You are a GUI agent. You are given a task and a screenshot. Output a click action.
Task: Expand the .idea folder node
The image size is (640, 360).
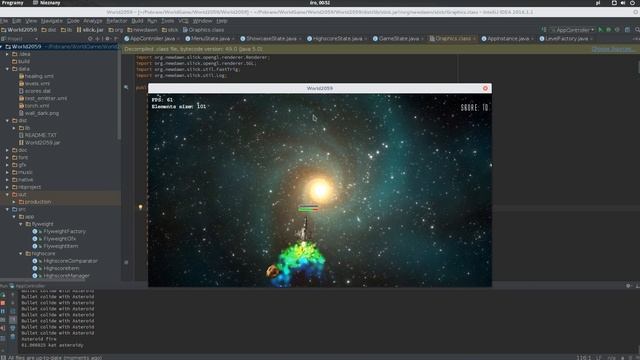click(7, 54)
